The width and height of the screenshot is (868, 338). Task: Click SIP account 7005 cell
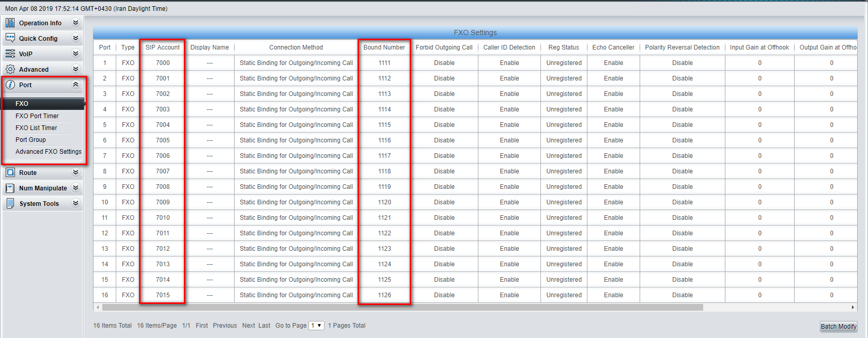(163, 140)
